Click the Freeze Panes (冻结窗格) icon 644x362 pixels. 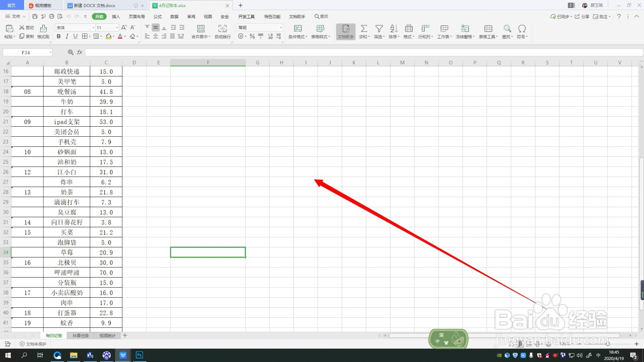tap(465, 29)
